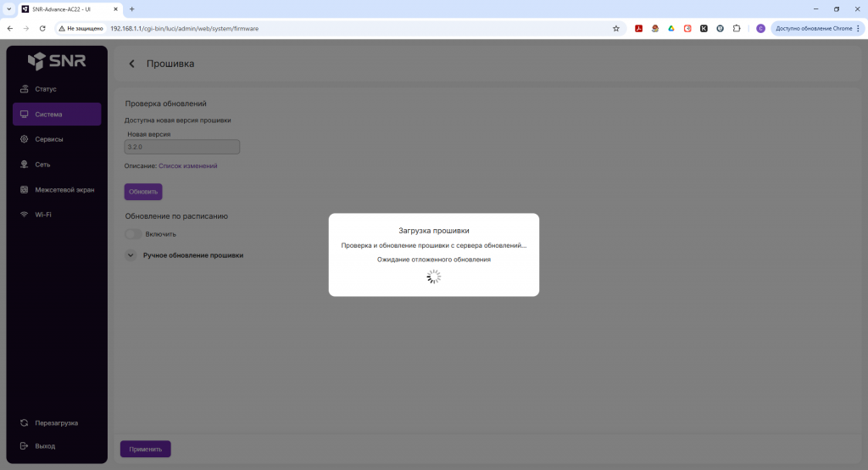868x470 pixels.
Task: Click the Новая версия field showing 3.2.0
Action: pyautogui.click(x=181, y=147)
